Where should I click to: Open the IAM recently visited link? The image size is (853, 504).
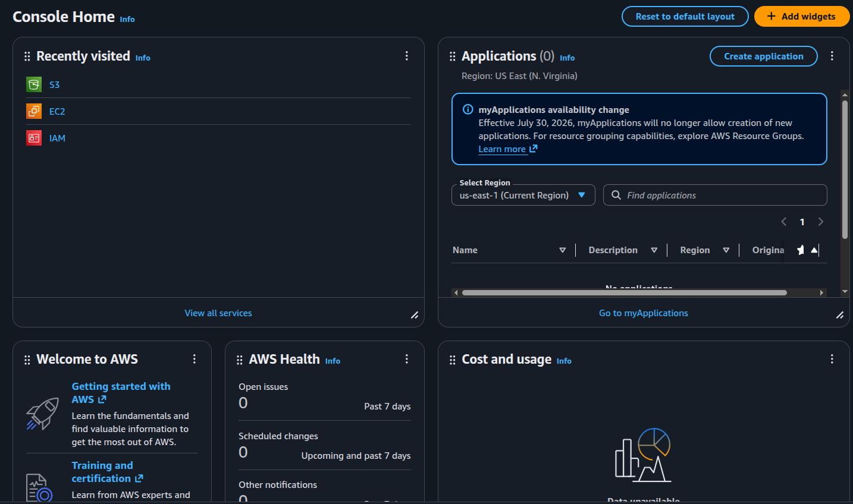pyautogui.click(x=57, y=138)
